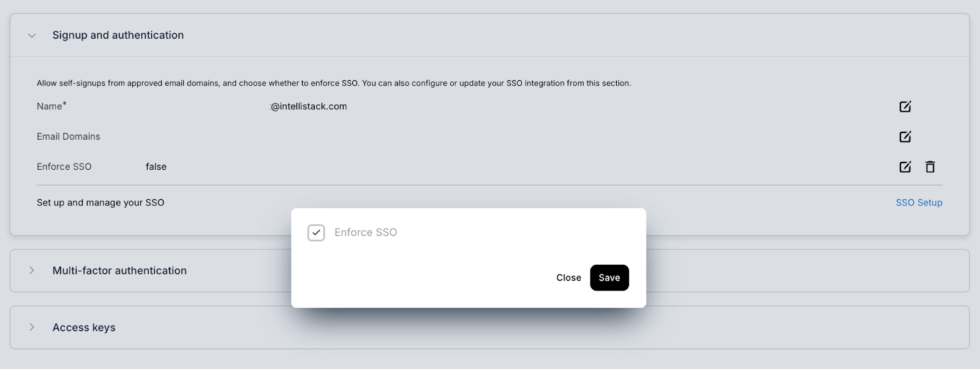
Task: Click the false value beside Enforce SSO
Action: pos(156,167)
